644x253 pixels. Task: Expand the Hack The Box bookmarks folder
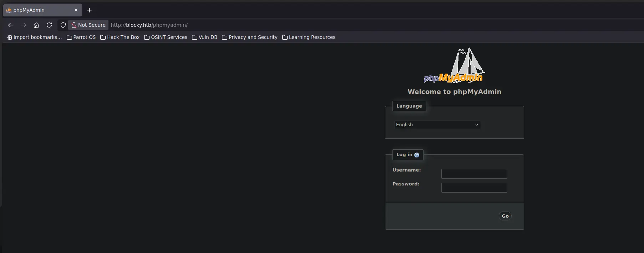120,37
